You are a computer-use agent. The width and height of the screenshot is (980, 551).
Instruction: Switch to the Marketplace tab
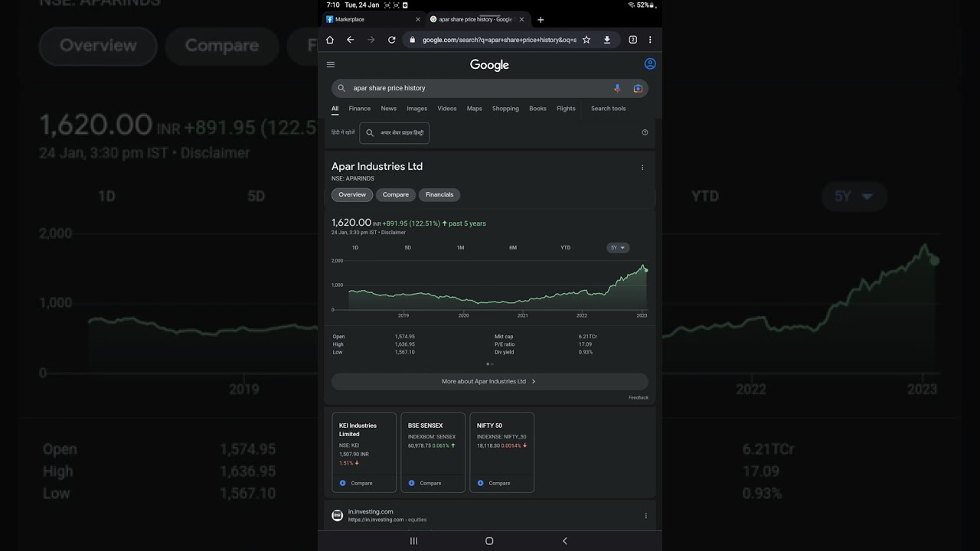[371, 19]
